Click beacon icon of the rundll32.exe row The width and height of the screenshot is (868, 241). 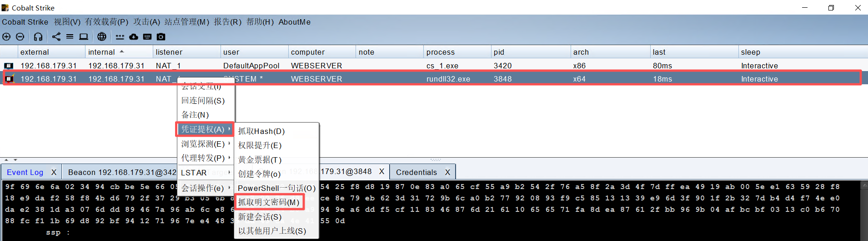point(9,79)
